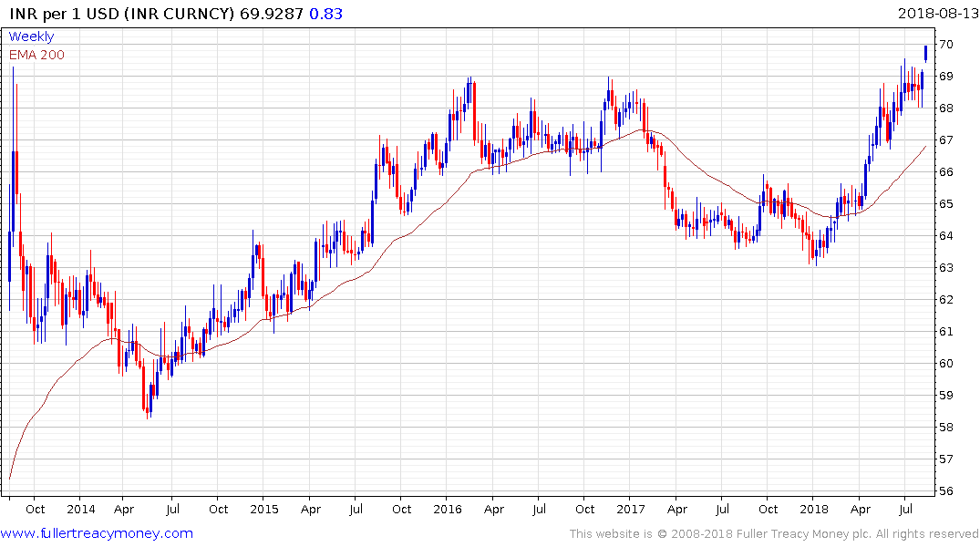
Task: Select the chart title 'INR per 1 USD (INR CURNCY)'
Action: click(122, 14)
